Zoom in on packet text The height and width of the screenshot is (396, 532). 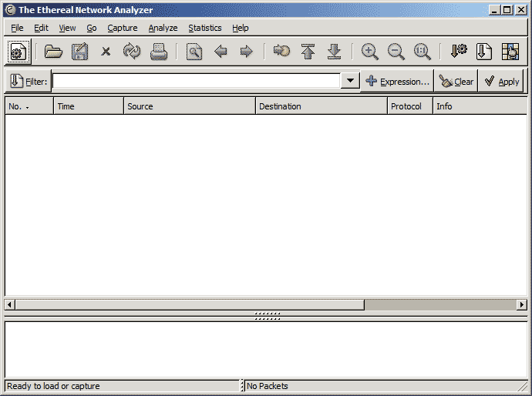click(370, 52)
